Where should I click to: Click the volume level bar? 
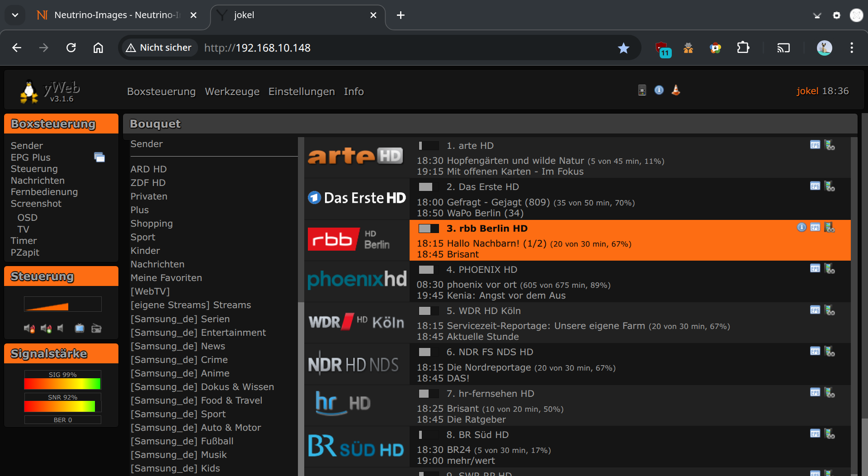coord(62,304)
